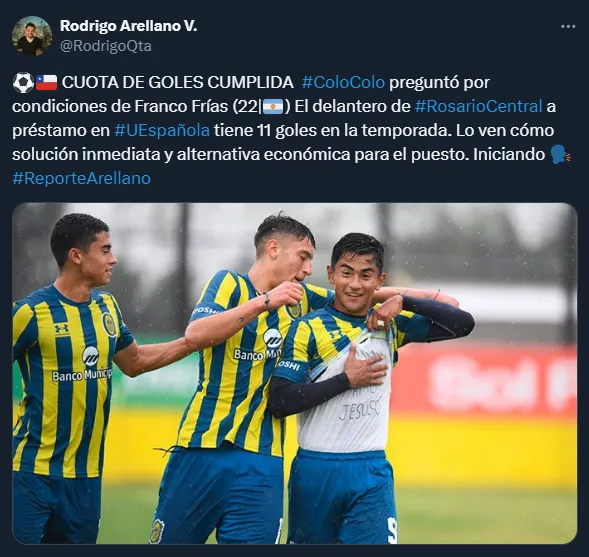Click the soccer ball emoji
This screenshot has width=589, height=557.
coord(23,82)
